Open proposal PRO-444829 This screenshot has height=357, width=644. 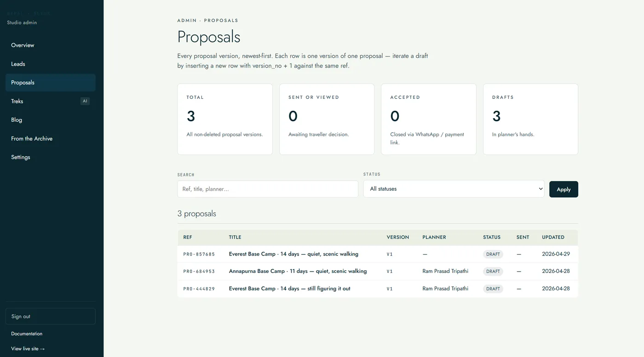coord(199,289)
